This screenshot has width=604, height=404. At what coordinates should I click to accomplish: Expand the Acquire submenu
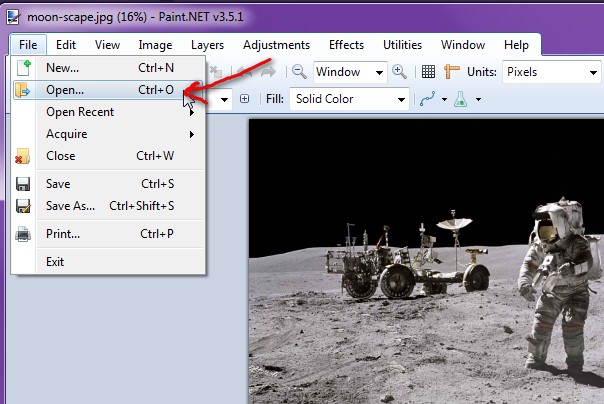[108, 134]
